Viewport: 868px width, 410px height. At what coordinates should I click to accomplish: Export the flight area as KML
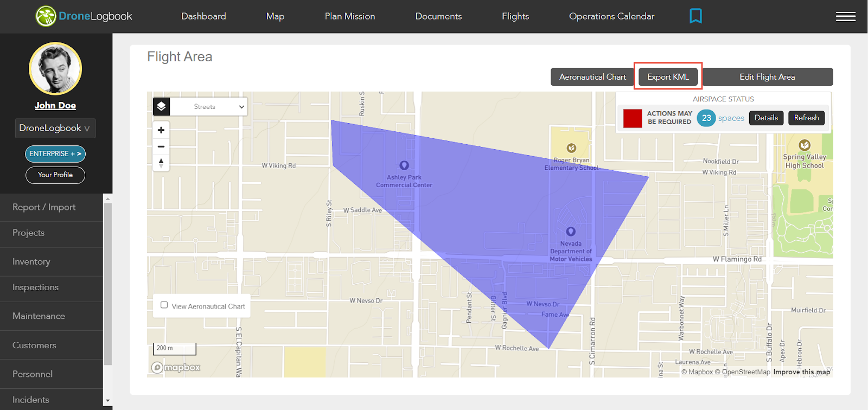[x=668, y=77]
